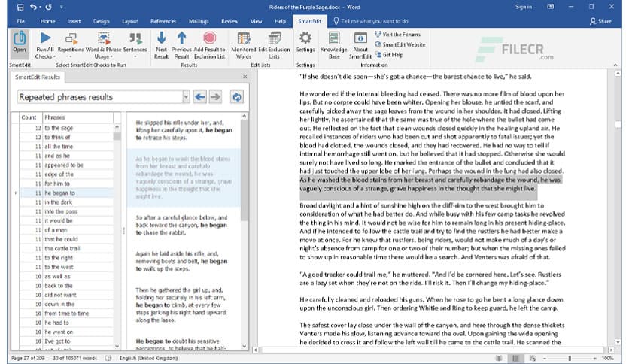
Task: Sort by the Phrases column header
Action: [x=77, y=117]
